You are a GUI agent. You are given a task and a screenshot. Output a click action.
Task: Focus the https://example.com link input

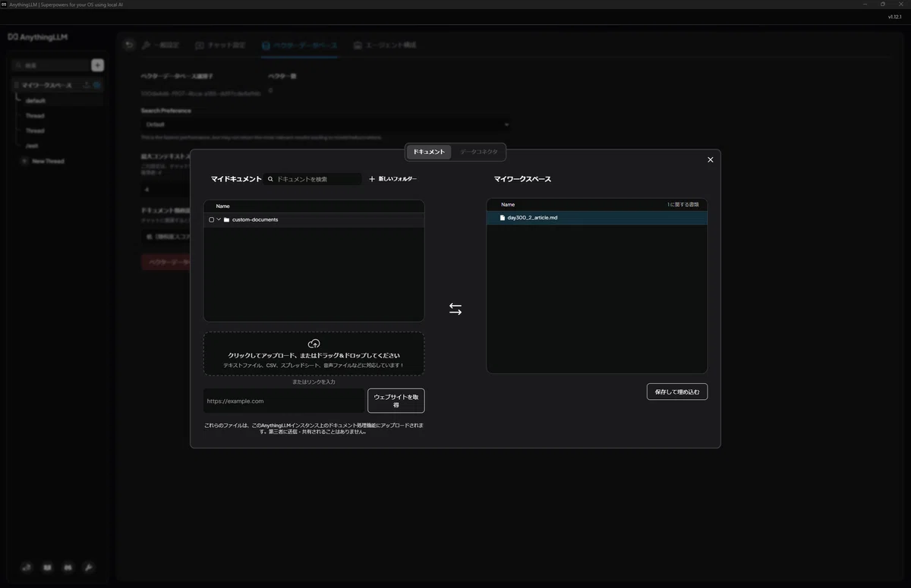pyautogui.click(x=284, y=401)
